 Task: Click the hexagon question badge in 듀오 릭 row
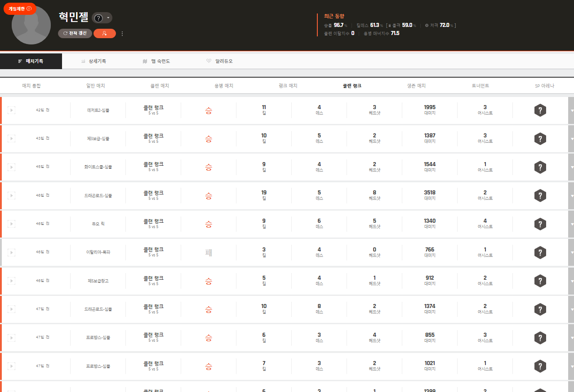(540, 224)
